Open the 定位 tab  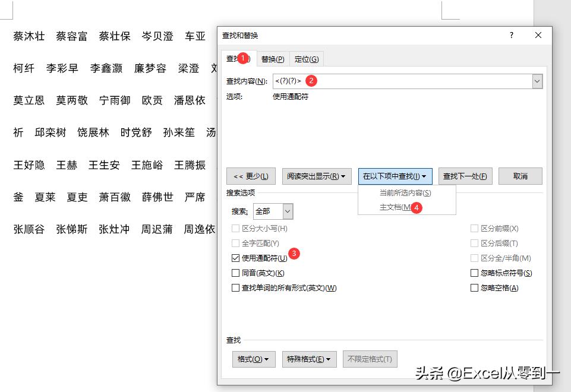307,59
